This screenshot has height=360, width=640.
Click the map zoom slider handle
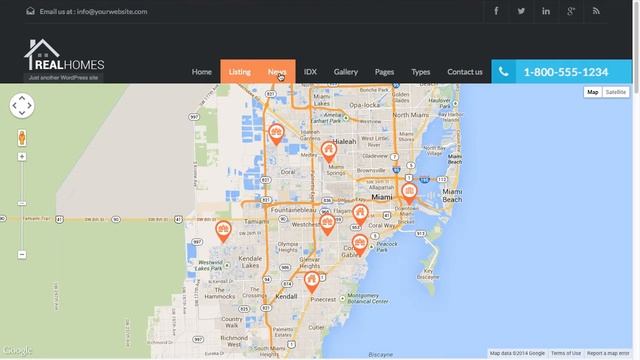point(22,203)
